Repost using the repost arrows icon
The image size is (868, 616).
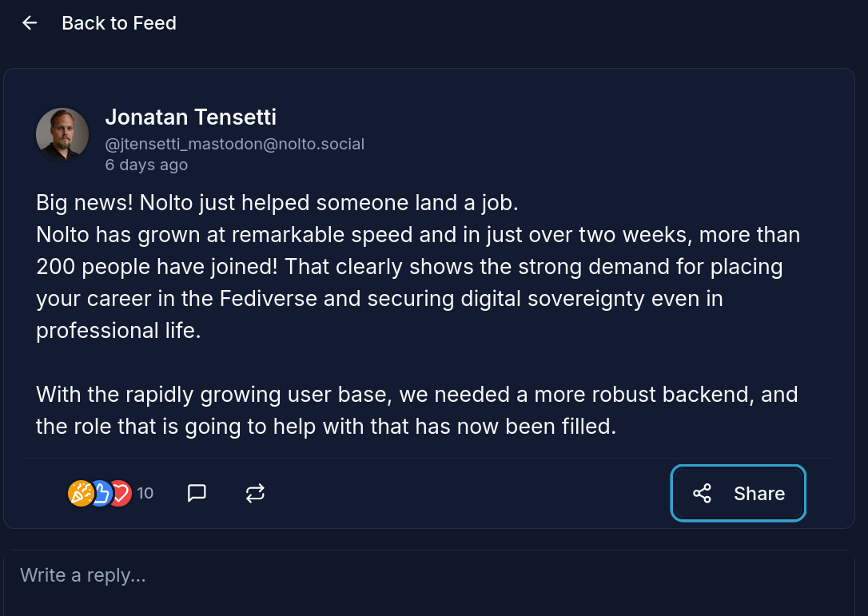(x=255, y=493)
